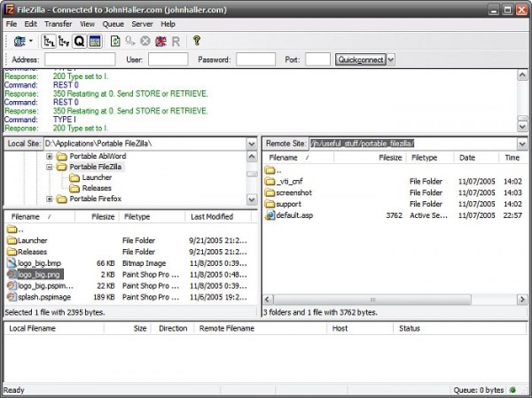Toggle the remote directory tree view button
Screen dimensions: 532x398
(63, 41)
